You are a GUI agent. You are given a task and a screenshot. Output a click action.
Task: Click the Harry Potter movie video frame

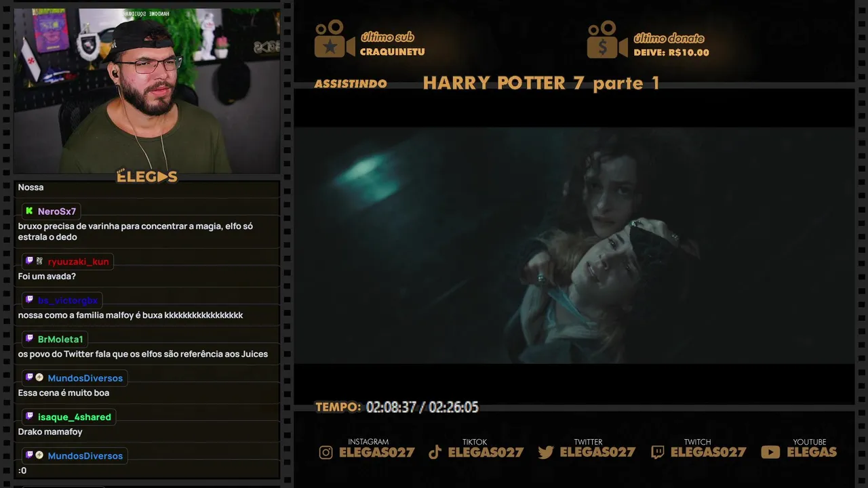[574, 245]
